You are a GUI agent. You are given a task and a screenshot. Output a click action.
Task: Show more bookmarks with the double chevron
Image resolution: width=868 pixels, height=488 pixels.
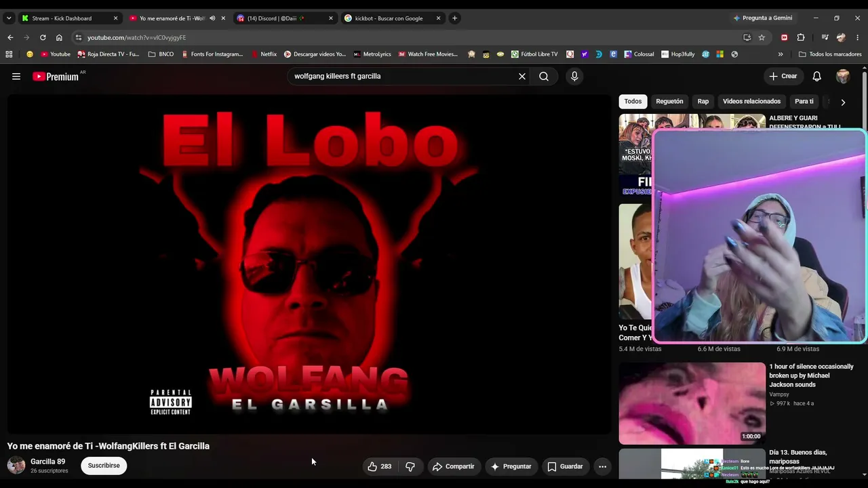(781, 54)
